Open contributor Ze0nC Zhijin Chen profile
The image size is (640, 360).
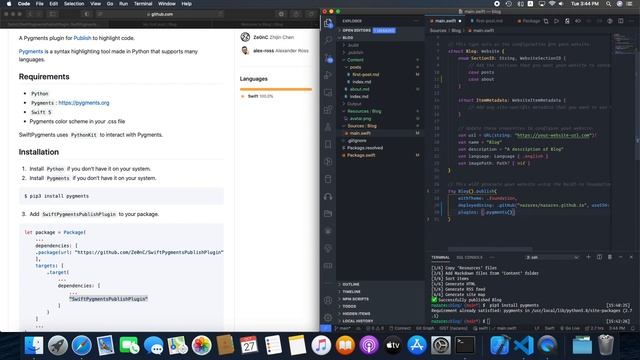[273, 37]
